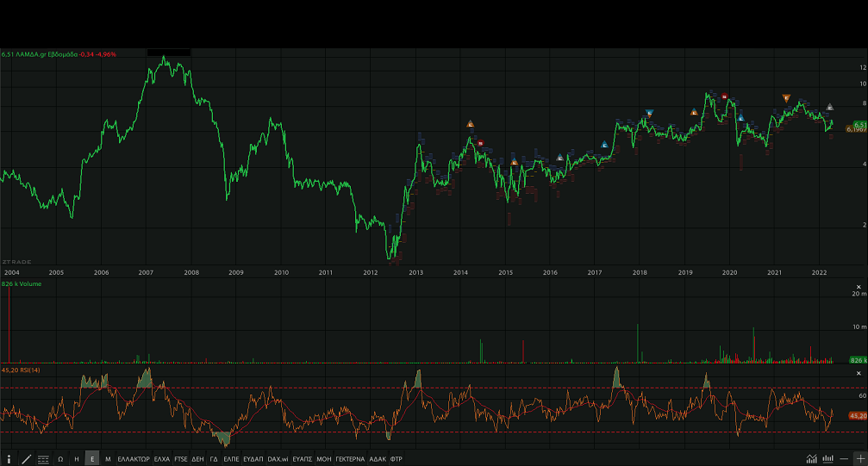Zoom in with the plus icon
Screen dimensions: 868x466
coord(860,459)
